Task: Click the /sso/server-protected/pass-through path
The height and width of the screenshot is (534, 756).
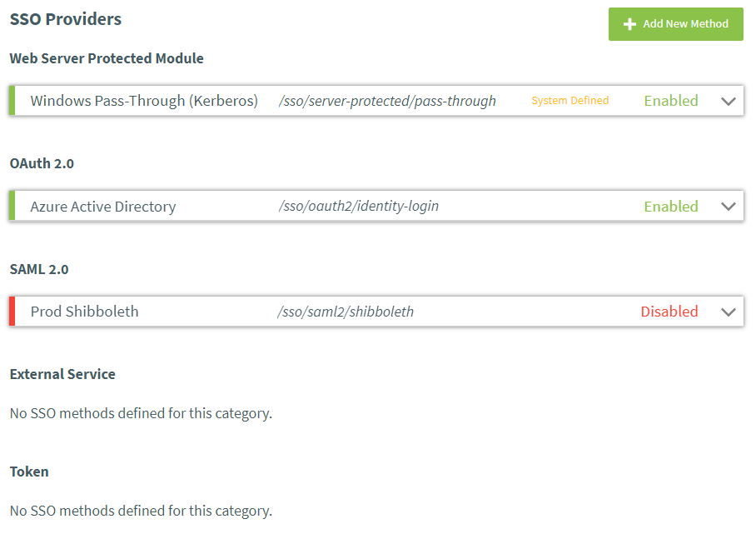Action: click(x=387, y=101)
